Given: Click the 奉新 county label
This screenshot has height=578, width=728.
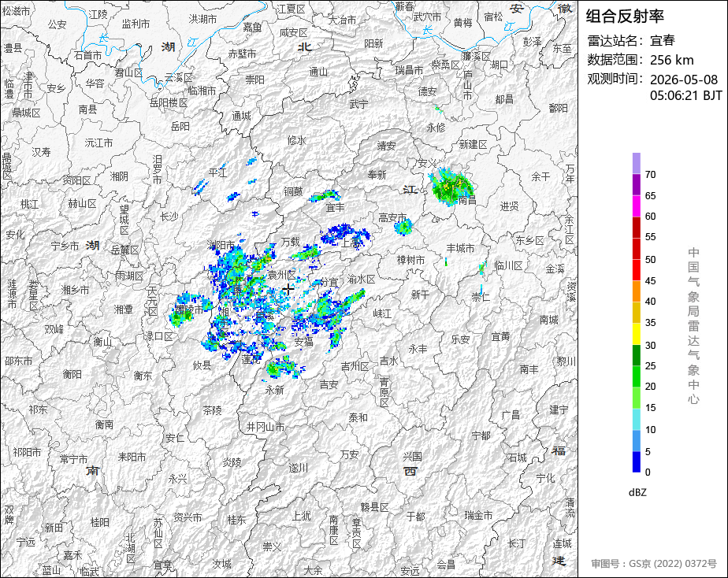Looking at the screenshot, I should pos(377,175).
